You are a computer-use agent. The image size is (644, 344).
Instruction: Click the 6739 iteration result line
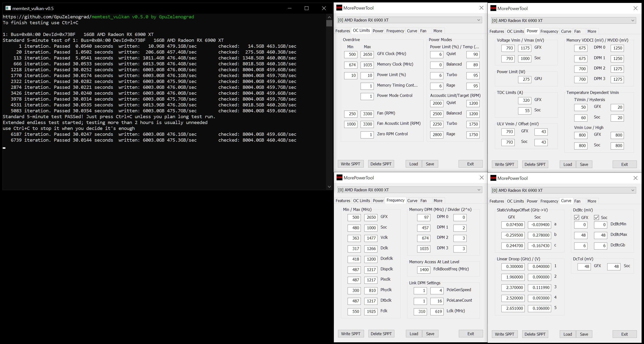pyautogui.click(x=154, y=140)
